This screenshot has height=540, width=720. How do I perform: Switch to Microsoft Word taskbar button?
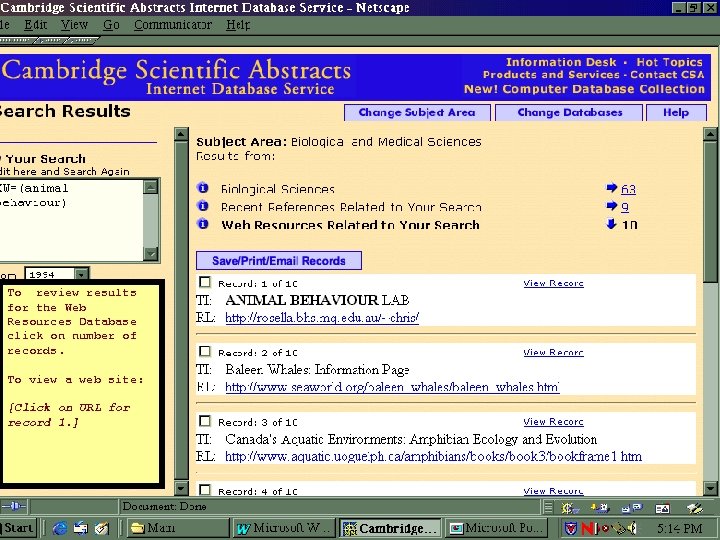[284, 528]
